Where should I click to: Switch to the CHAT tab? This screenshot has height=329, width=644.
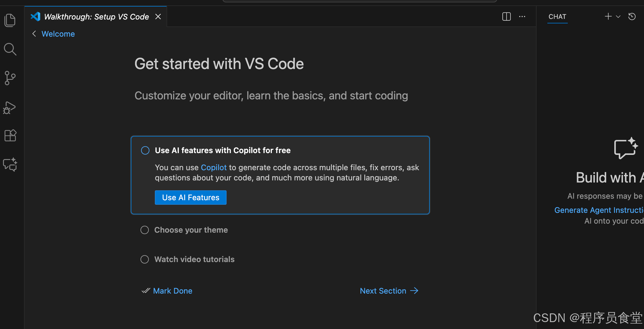[x=557, y=17]
